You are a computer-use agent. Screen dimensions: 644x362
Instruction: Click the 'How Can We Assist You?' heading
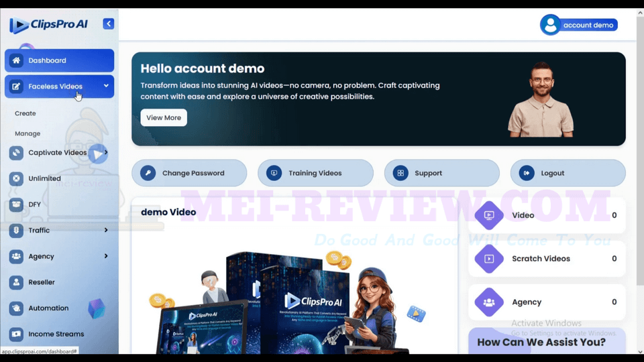[x=541, y=343]
